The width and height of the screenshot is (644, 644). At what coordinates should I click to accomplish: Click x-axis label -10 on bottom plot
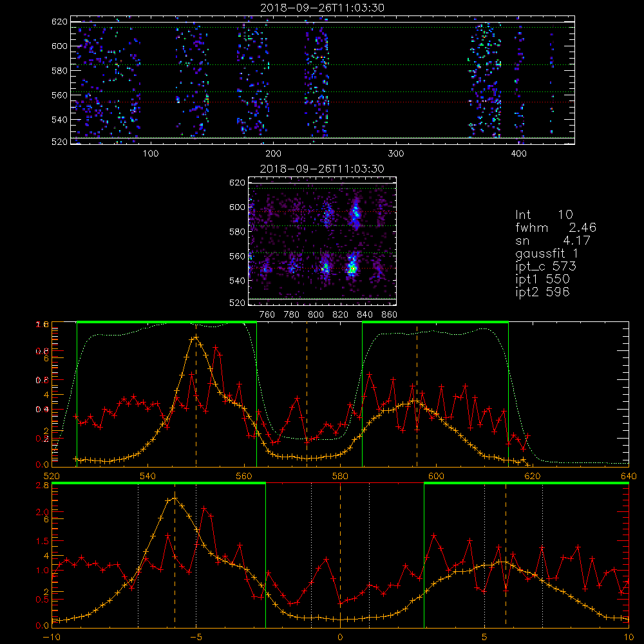click(x=52, y=637)
